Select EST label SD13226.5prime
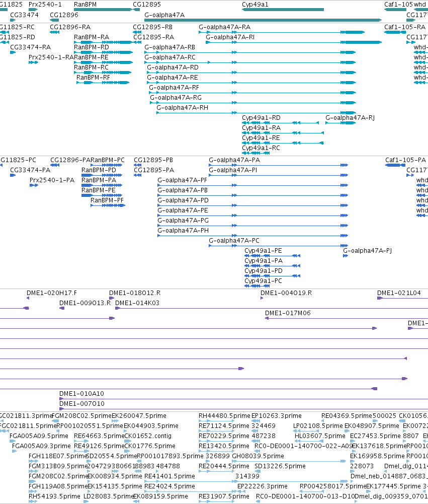The width and height of the screenshot is (428, 504). point(280,466)
